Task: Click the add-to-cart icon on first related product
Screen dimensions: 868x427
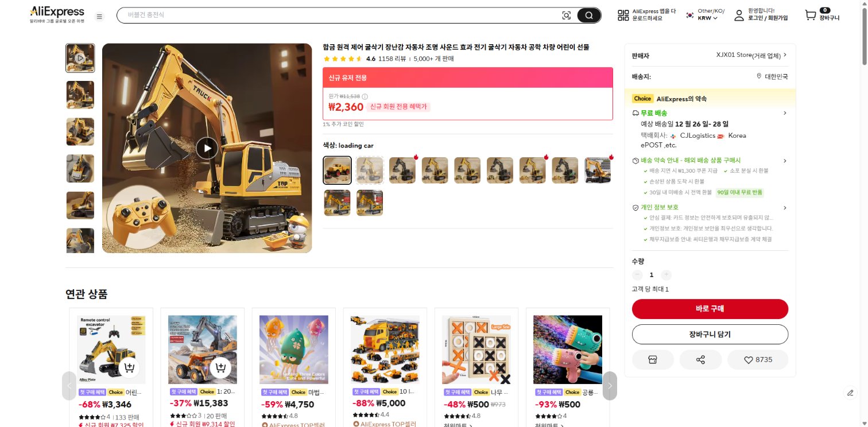Action: (129, 367)
